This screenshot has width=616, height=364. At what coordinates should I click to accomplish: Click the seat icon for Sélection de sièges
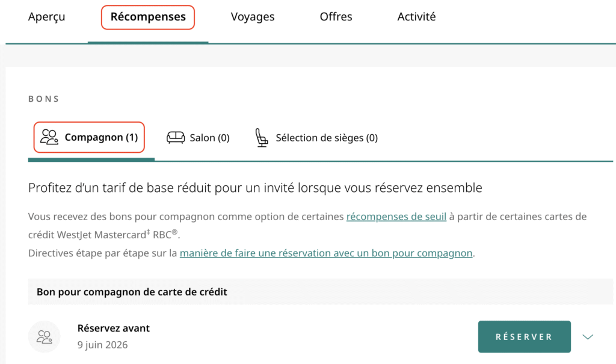[262, 137]
